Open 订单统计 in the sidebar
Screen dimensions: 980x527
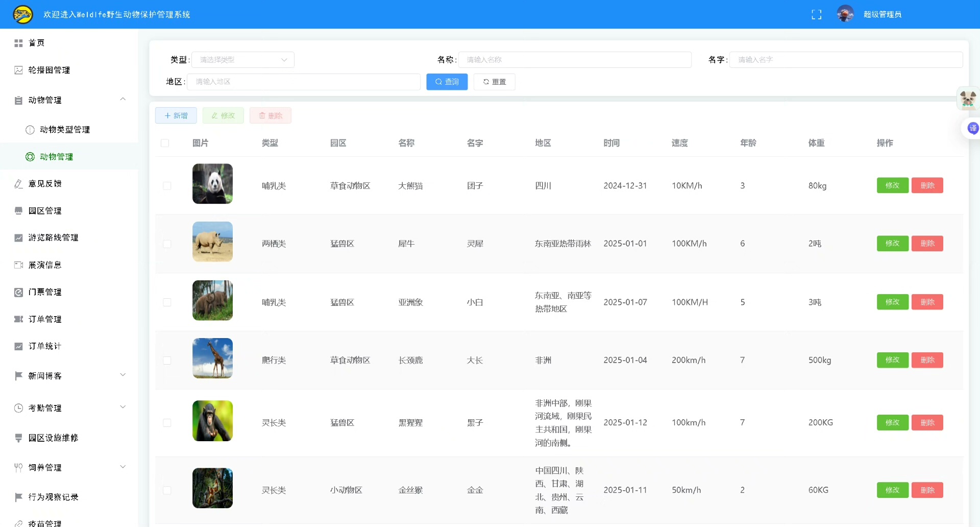45,346
